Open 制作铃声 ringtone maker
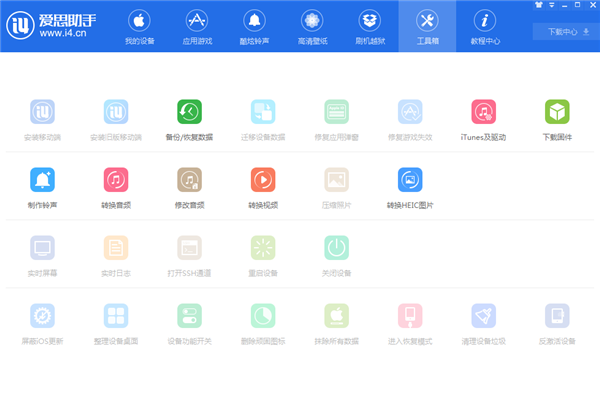 (x=43, y=180)
